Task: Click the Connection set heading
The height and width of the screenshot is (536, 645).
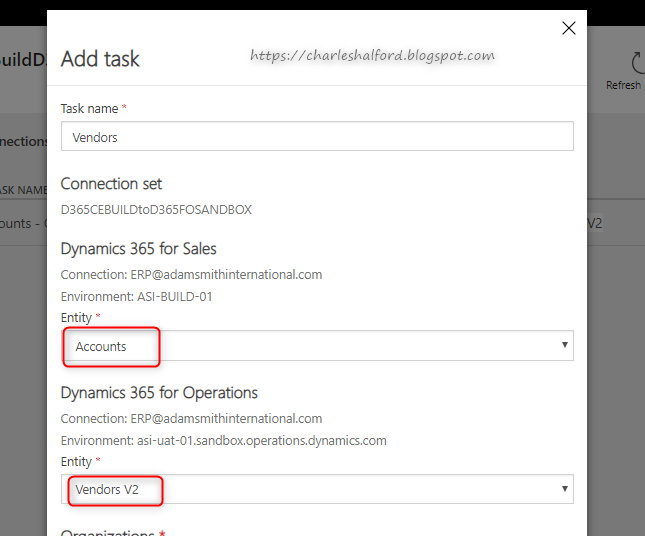Action: tap(111, 184)
